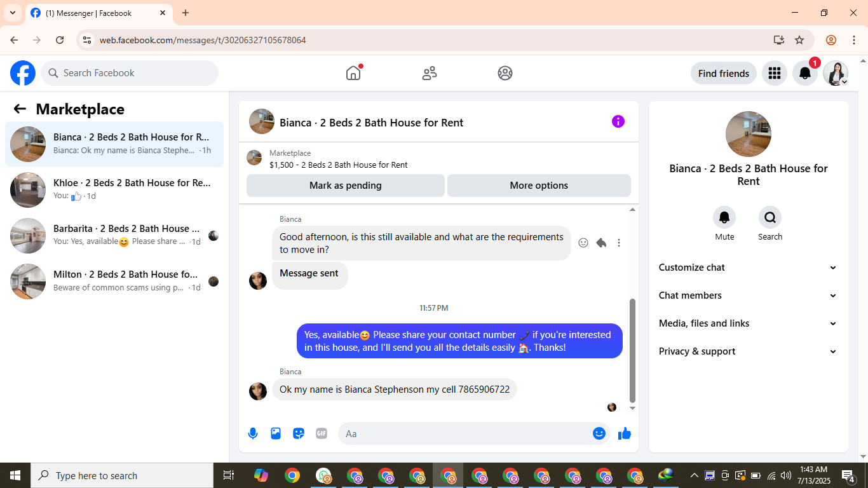Open a new browser tab
The height and width of the screenshot is (488, 868).
186,13
